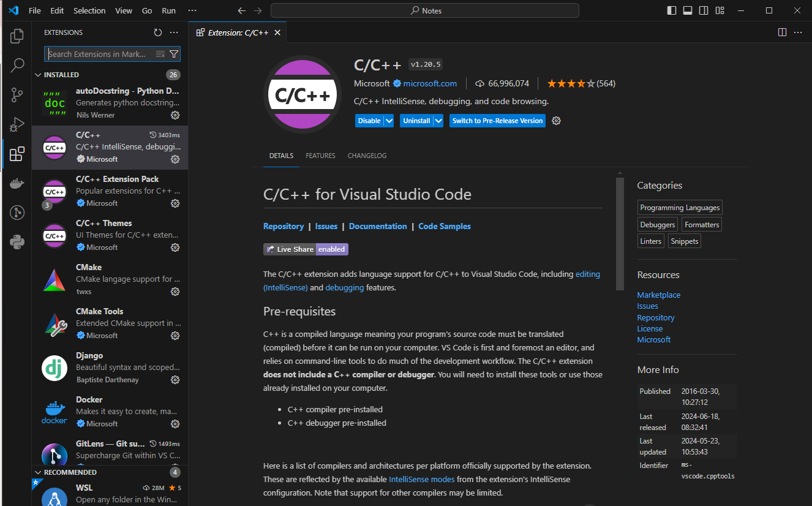Image resolution: width=812 pixels, height=506 pixels.
Task: Toggle secondary side bar visibility
Action: click(x=704, y=10)
